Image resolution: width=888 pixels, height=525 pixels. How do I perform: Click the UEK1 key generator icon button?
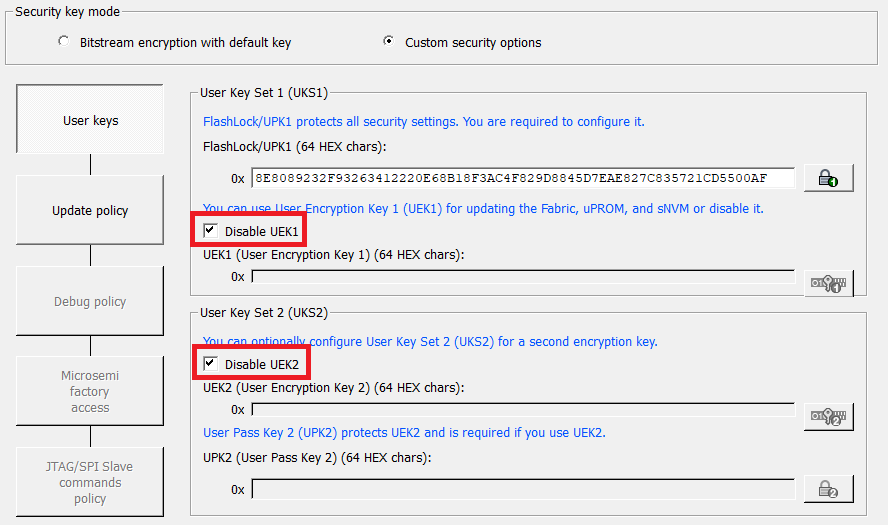[829, 283]
